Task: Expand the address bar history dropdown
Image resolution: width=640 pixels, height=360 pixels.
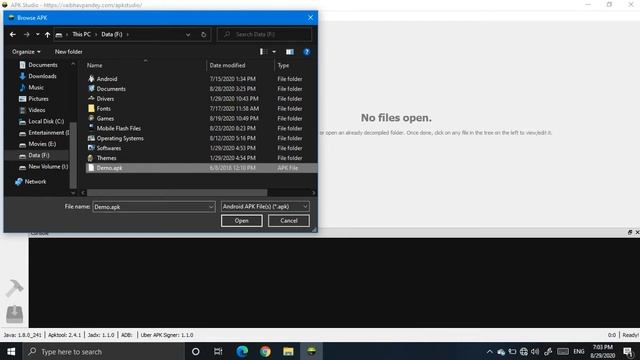Action: click(188, 35)
